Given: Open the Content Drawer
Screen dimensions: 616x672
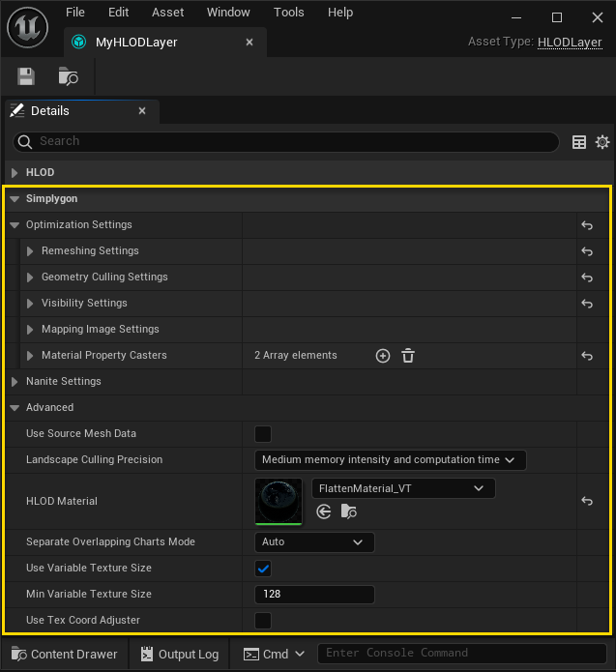Looking at the screenshot, I should 64,654.
